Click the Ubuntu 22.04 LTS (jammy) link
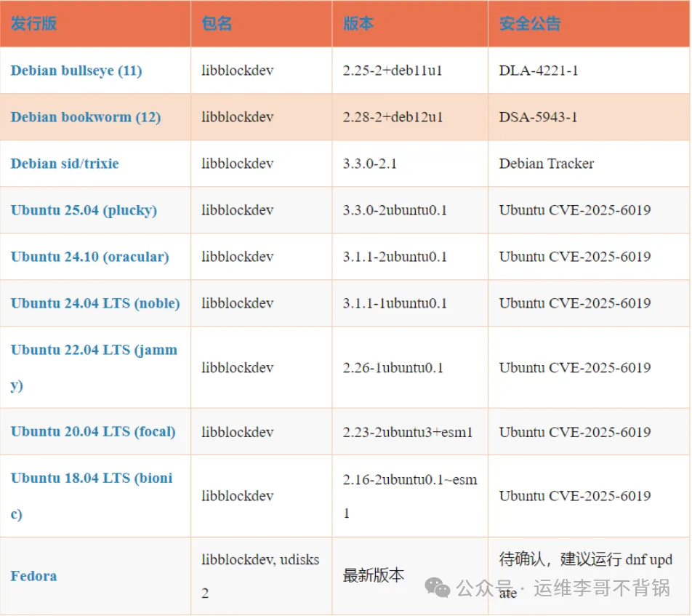Image resolution: width=692 pixels, height=616 pixels. tap(94, 351)
